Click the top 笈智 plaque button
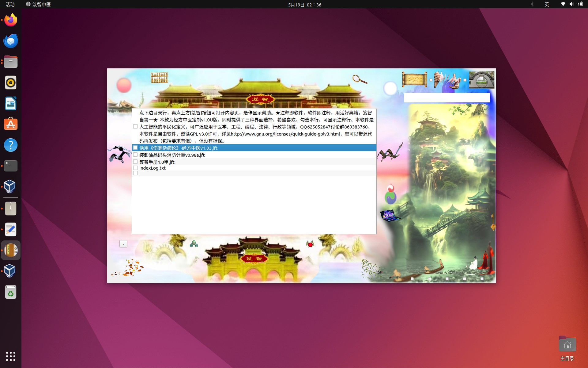 point(260,99)
